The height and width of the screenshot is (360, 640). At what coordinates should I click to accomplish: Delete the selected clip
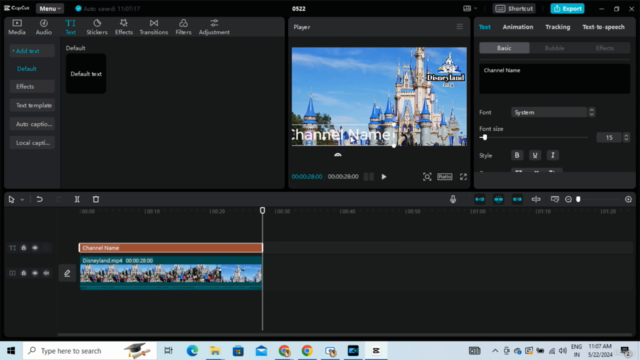click(96, 199)
